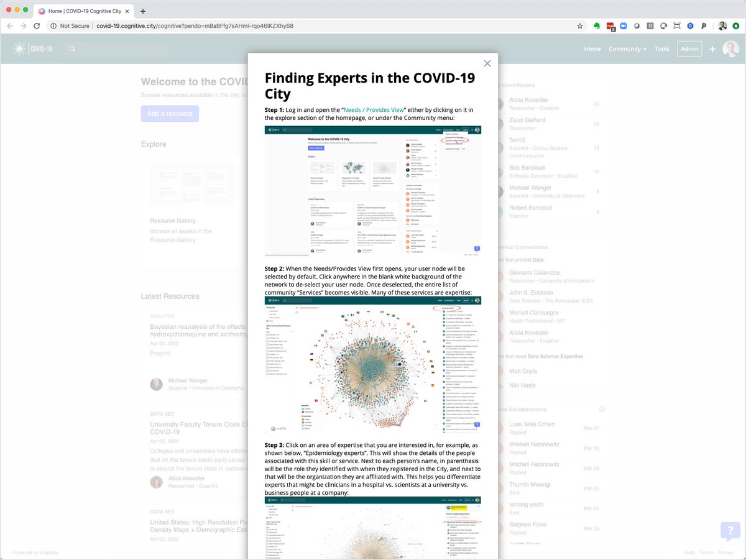Image resolution: width=746 pixels, height=560 pixels.
Task: Close the Finding Experts dialog
Action: (487, 63)
